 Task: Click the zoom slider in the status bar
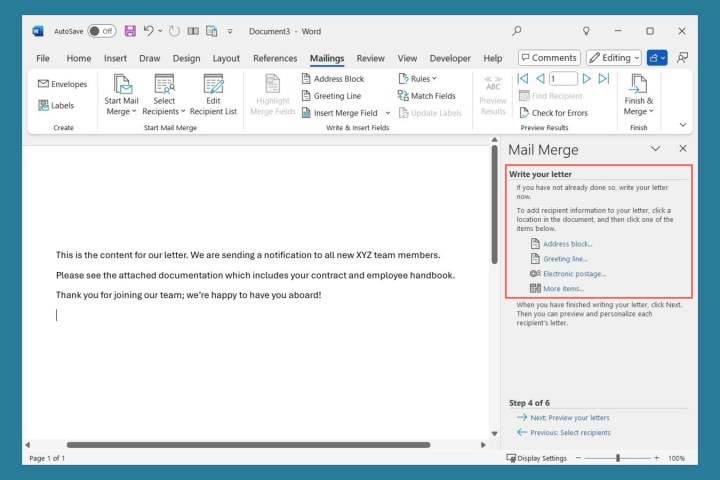(x=619, y=458)
